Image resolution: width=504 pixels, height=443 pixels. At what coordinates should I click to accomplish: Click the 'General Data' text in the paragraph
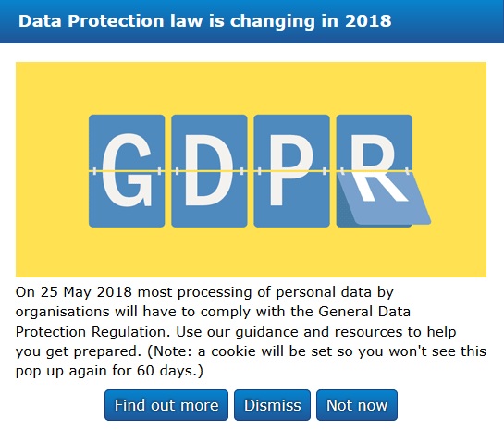pyautogui.click(x=364, y=312)
